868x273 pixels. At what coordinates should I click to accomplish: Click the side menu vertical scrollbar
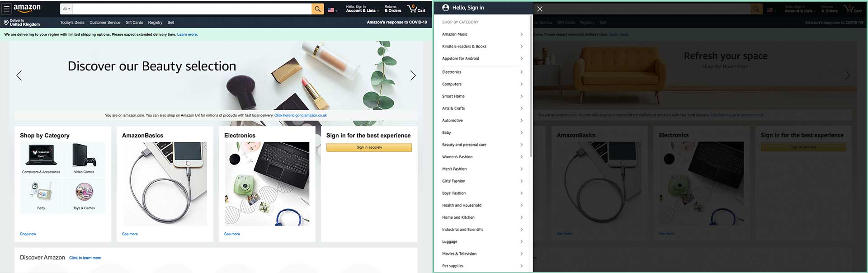(531, 86)
